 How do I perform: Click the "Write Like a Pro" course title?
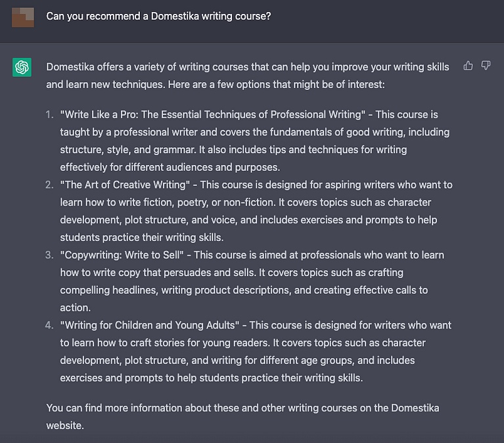coord(212,114)
